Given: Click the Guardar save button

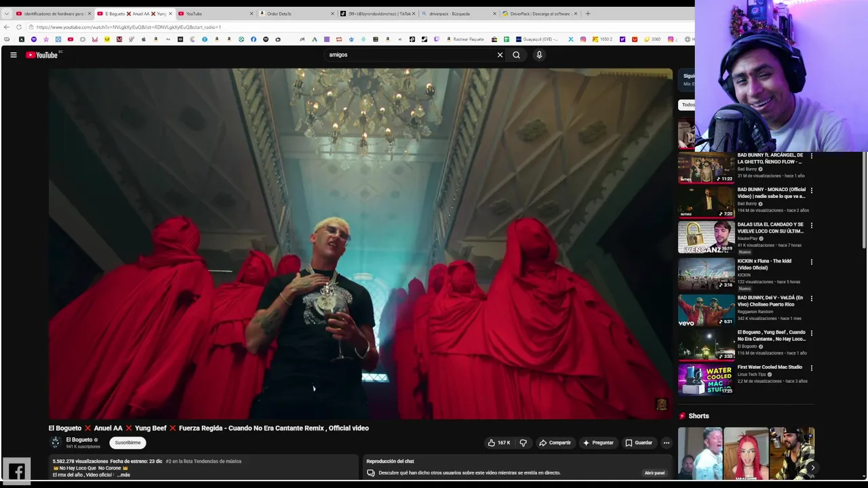Looking at the screenshot, I should click(639, 443).
